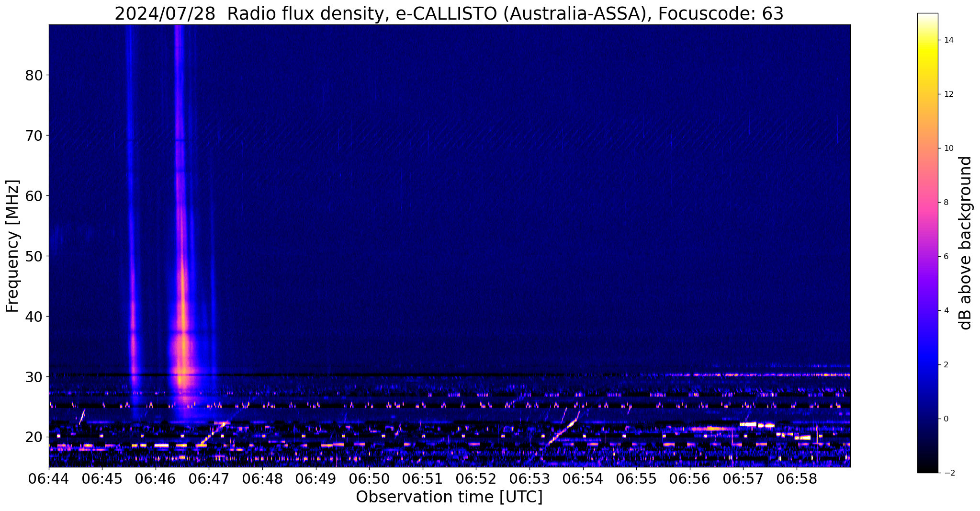Click the 06:44 time tick label

point(49,478)
